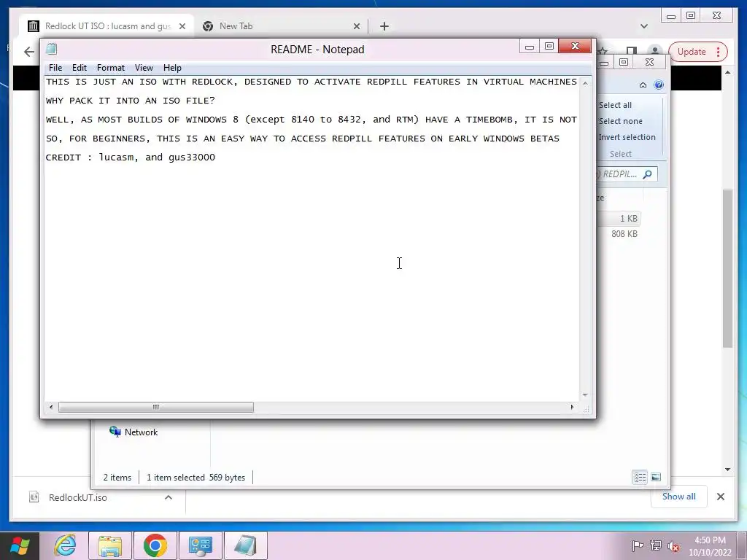The height and width of the screenshot is (560, 747).
Task: Switch to the Redlock UT ISO tab
Action: [x=107, y=26]
